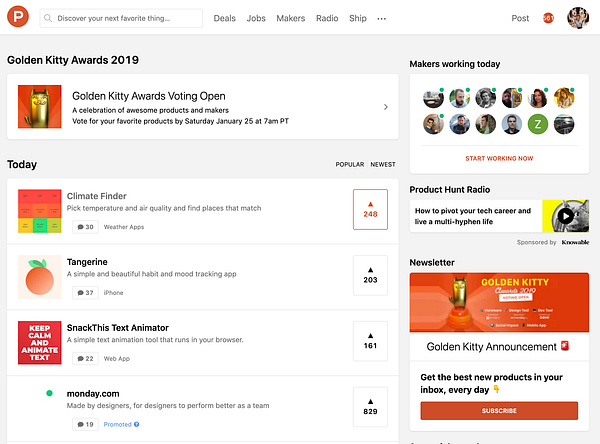Open Climate Finder comments bubble
The image size is (600, 444).
coord(85,227)
